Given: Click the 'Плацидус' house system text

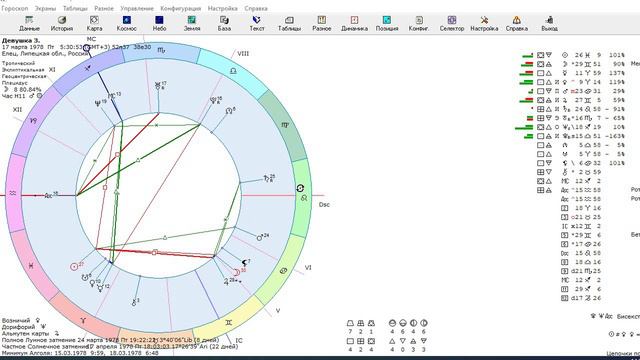Looking at the screenshot, I should click(14, 83).
